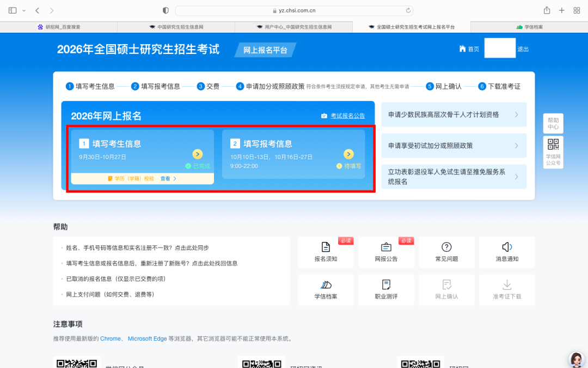Screen dimensions: 588x368
Task: Click the 退出 logout link
Action: pyautogui.click(x=523, y=49)
